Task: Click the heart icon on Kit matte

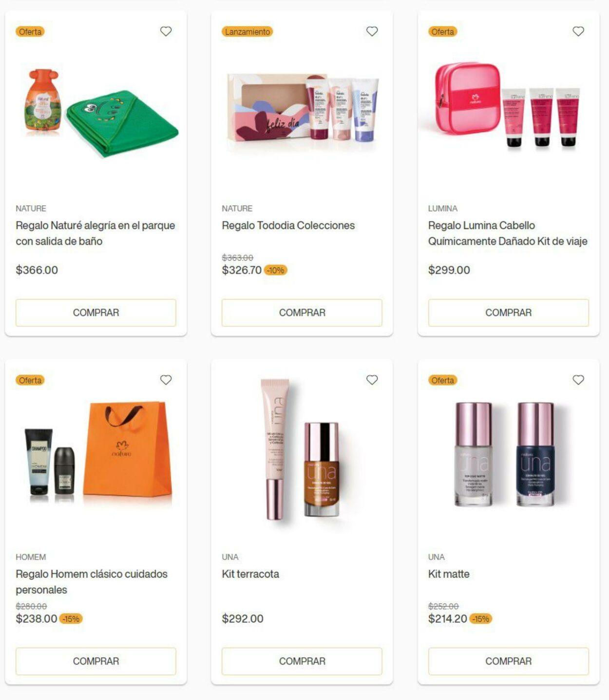Action: click(578, 380)
